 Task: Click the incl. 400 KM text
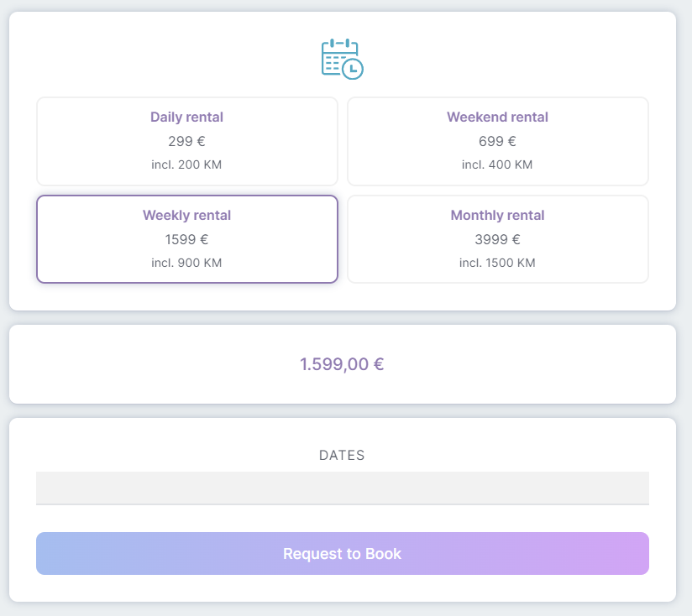point(497,164)
